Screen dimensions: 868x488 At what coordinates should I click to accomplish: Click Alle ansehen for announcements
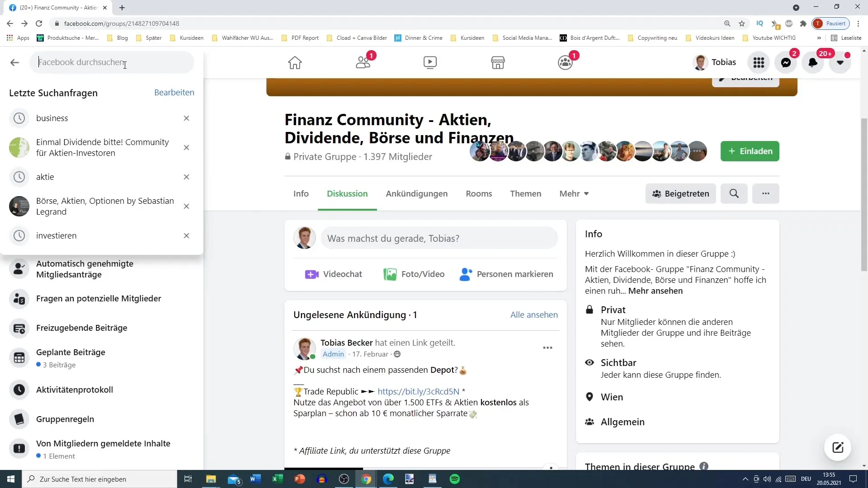click(534, 314)
